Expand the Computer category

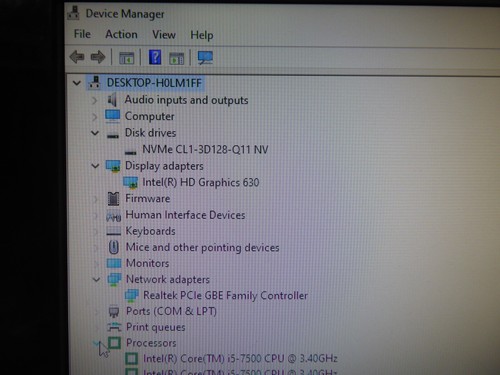point(95,117)
